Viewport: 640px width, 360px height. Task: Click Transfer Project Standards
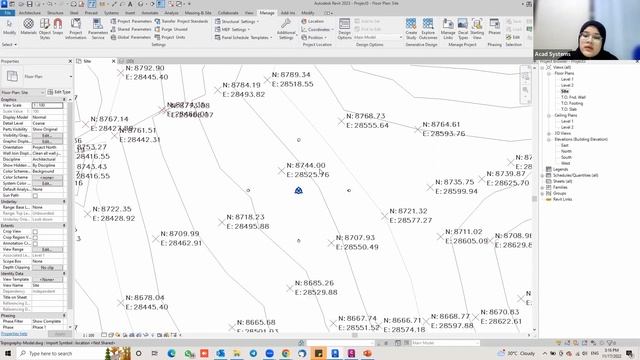[181, 21]
